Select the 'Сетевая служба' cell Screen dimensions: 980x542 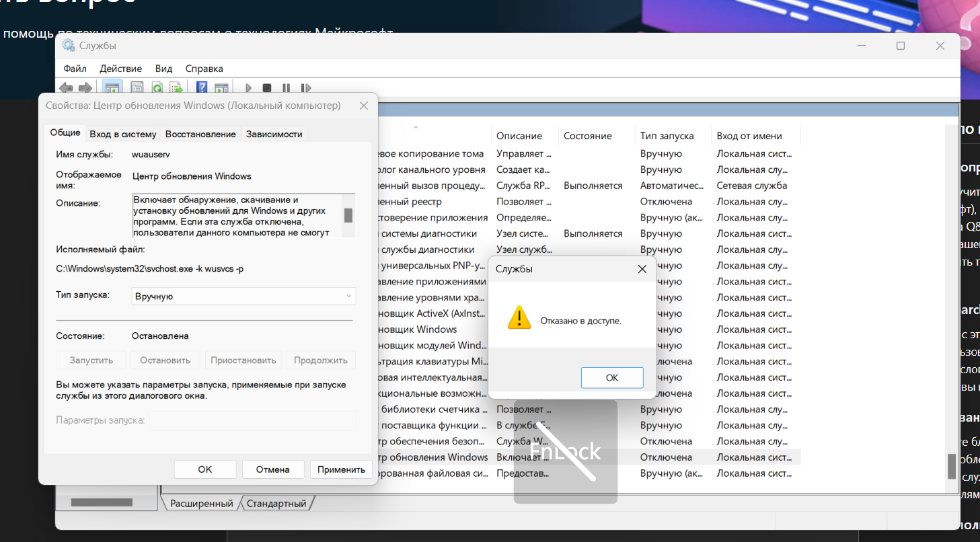point(752,186)
